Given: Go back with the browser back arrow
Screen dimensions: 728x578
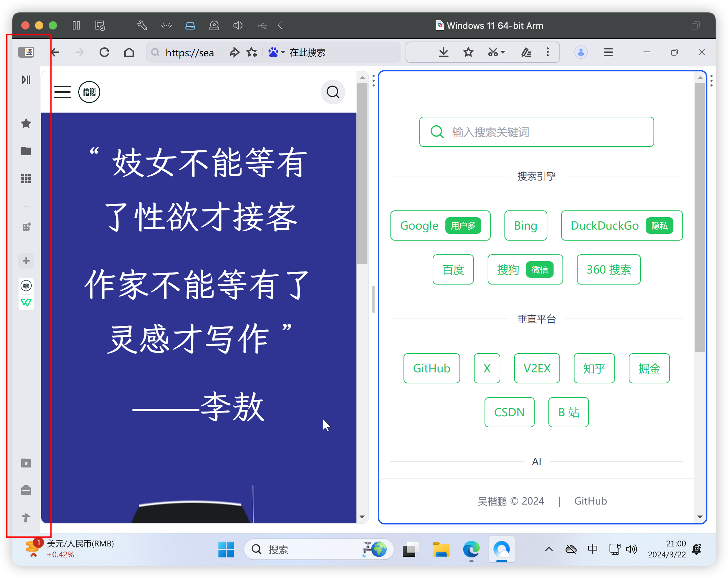Looking at the screenshot, I should tap(55, 52).
